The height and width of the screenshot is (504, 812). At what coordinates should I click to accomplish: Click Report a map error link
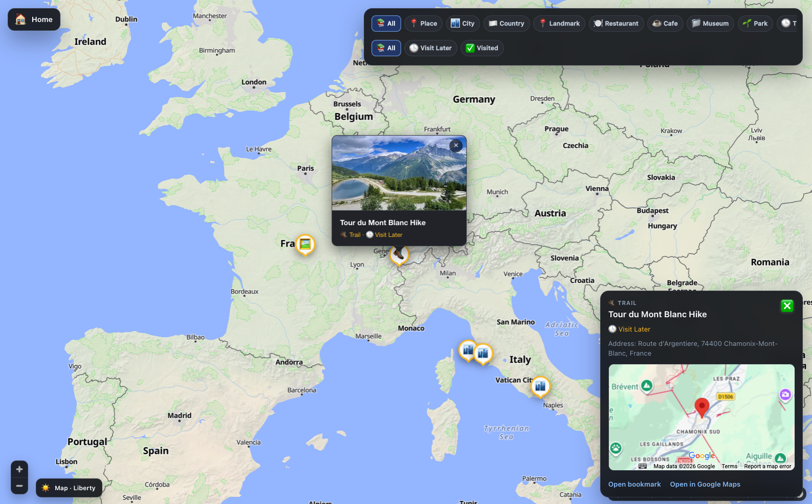(x=767, y=466)
